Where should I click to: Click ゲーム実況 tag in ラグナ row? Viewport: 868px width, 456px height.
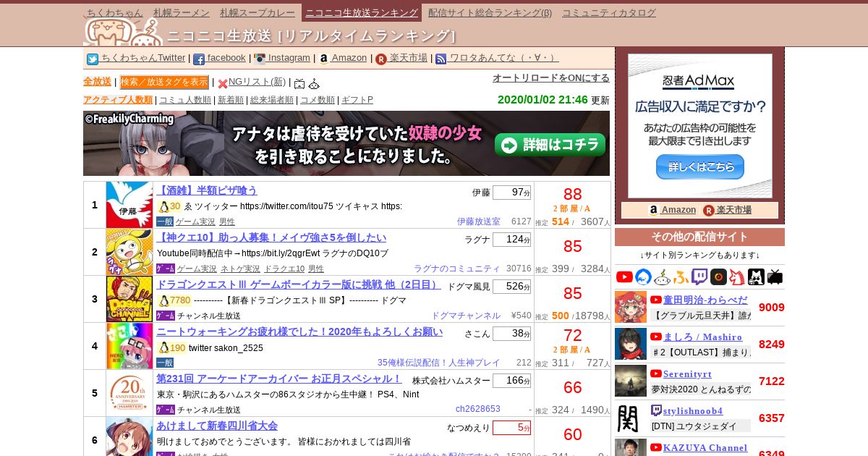point(195,269)
